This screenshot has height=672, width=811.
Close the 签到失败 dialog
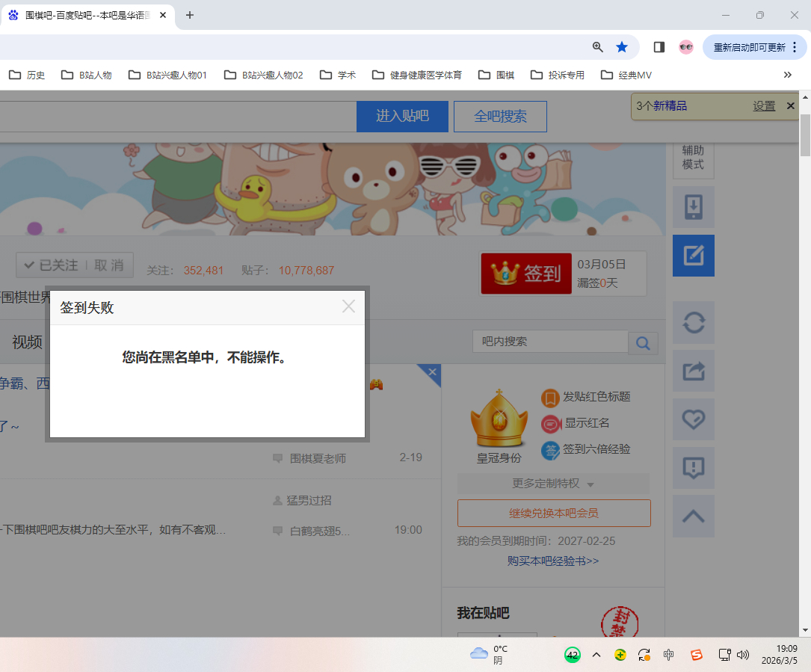point(348,306)
